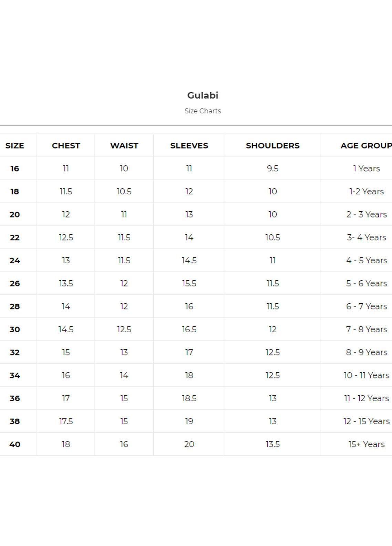Select the 15.5 sleeves value
Screen dimensions: 392x546
(189, 284)
